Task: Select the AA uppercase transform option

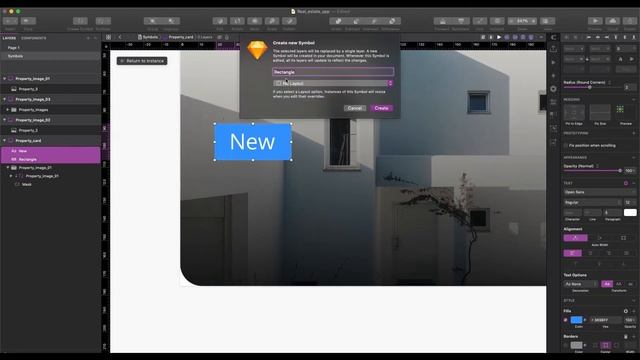Action: coord(618,284)
